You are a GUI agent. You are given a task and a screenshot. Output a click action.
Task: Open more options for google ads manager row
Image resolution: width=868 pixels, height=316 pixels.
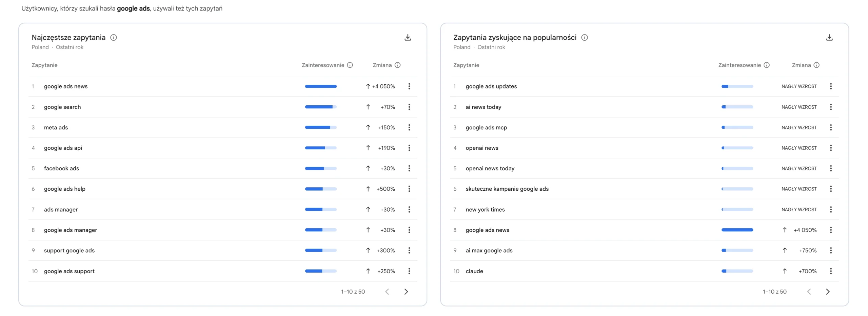point(409,230)
